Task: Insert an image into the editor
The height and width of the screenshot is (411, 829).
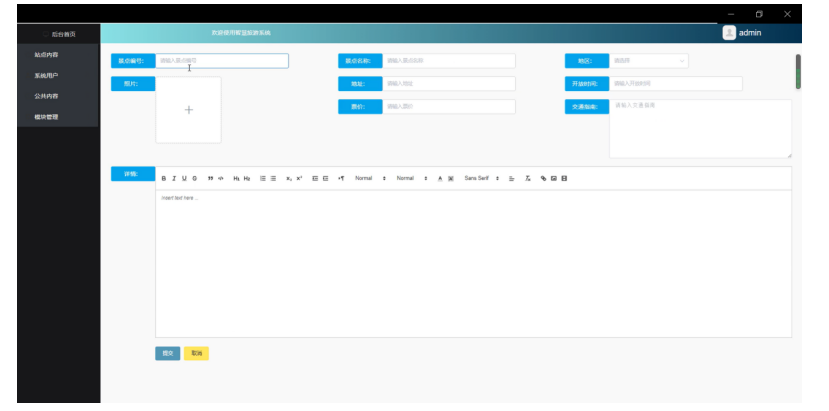Action: [554, 179]
